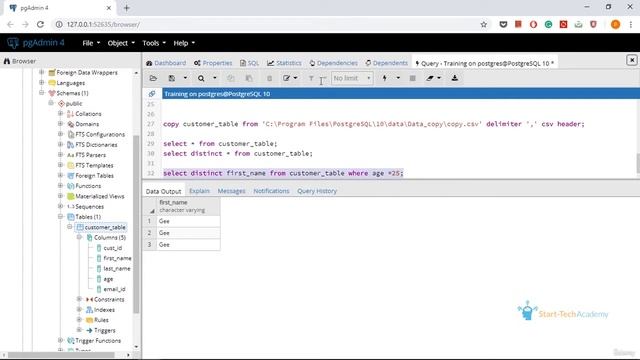Select customer_table in the browser tree

(x=105, y=227)
